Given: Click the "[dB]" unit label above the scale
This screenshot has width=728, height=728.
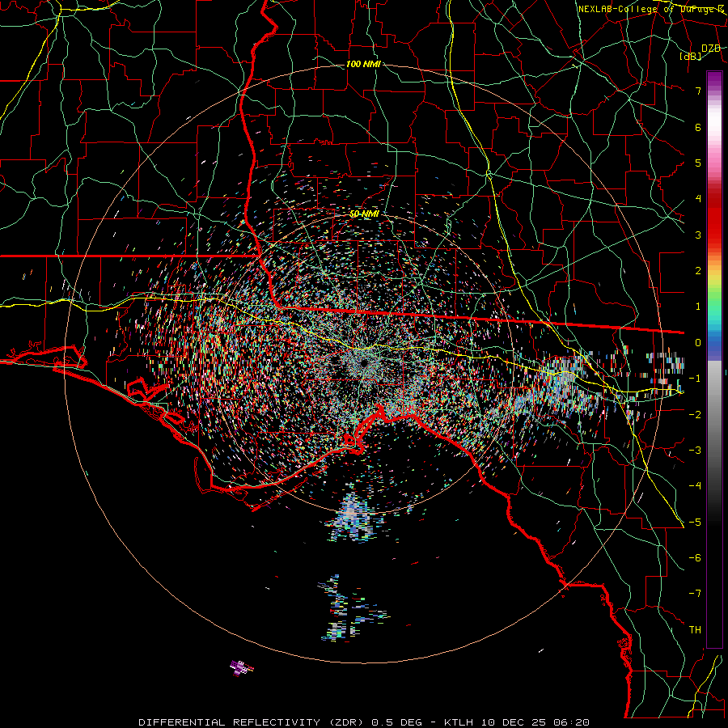Looking at the screenshot, I should point(691,56).
